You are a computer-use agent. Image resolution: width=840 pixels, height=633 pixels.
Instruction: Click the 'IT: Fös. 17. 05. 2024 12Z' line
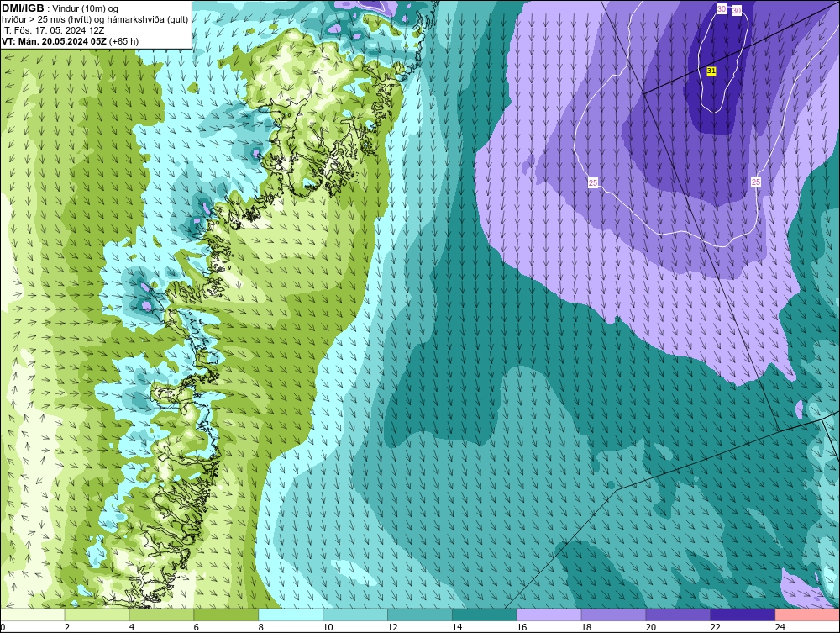53,30
